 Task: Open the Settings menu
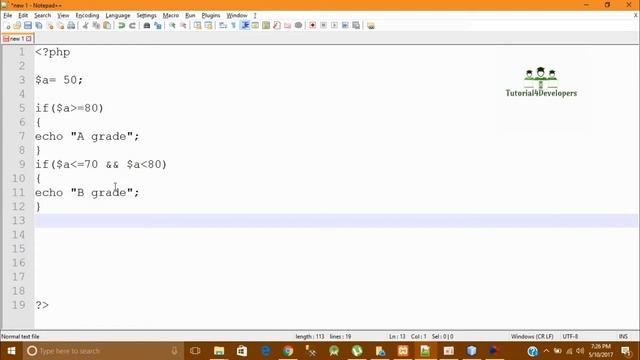pos(146,16)
